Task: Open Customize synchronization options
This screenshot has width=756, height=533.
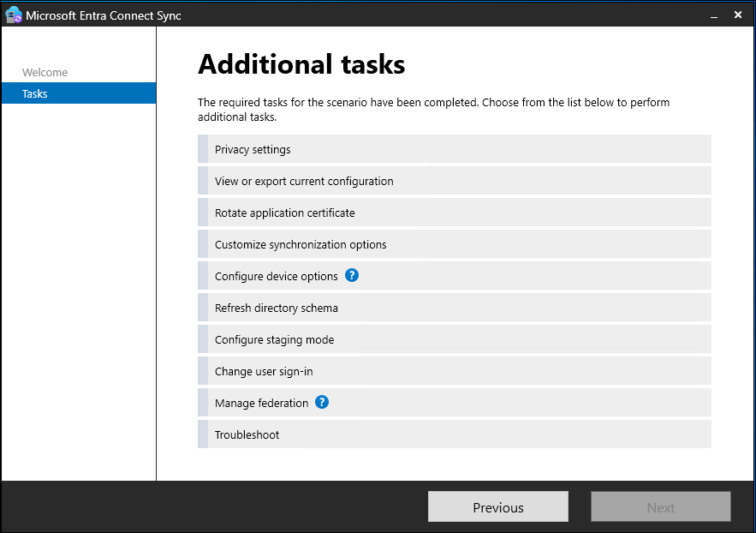Action: click(301, 245)
